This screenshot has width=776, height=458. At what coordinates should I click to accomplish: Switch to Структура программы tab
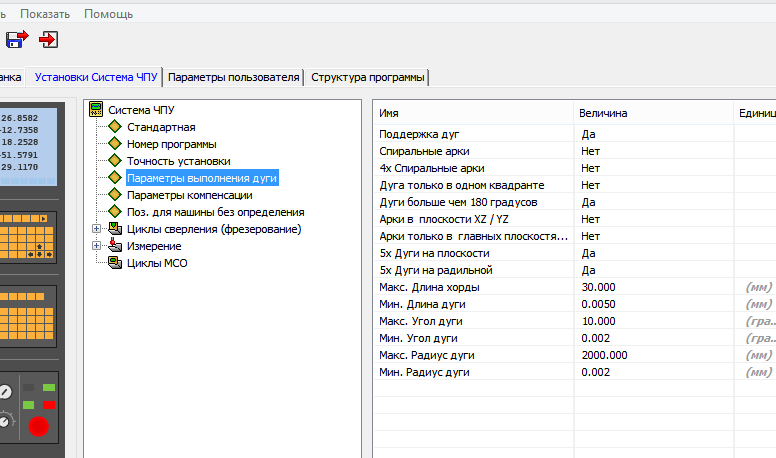(367, 77)
